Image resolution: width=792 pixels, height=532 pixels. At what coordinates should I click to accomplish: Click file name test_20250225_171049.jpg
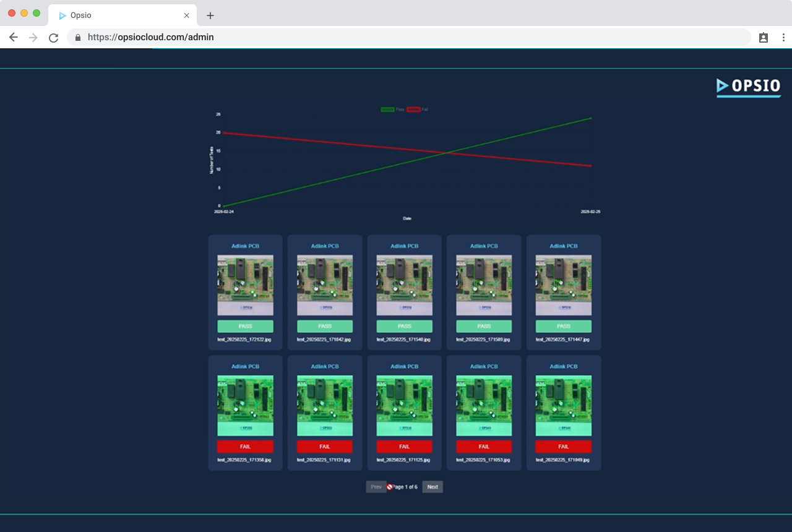point(562,460)
